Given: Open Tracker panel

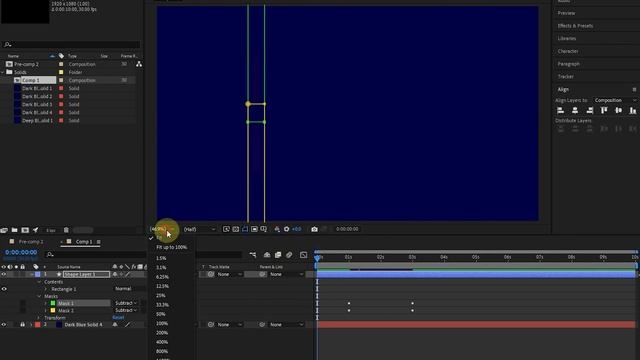Looking at the screenshot, I should (x=566, y=77).
